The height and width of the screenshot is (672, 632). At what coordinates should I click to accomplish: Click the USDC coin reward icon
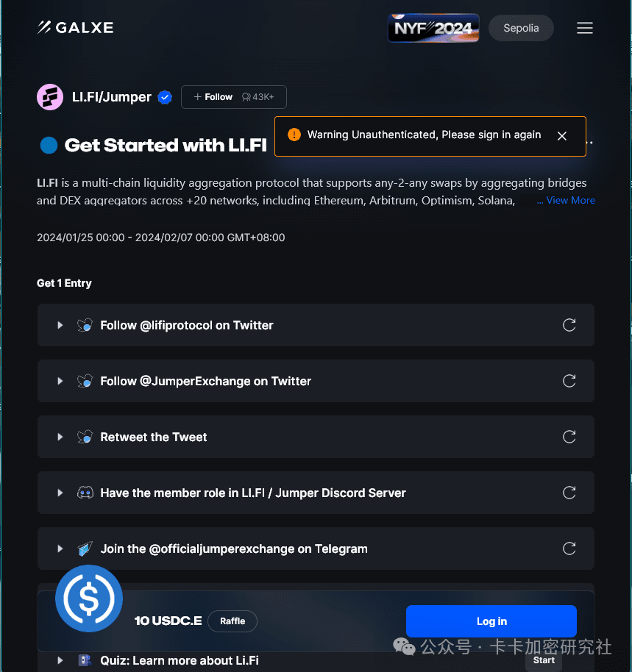click(89, 598)
